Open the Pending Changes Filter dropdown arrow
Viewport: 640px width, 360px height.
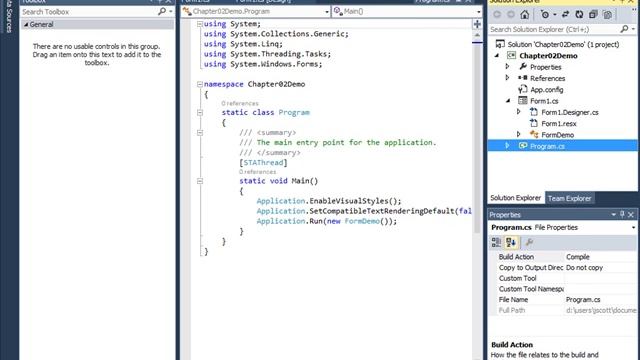(555, 15)
